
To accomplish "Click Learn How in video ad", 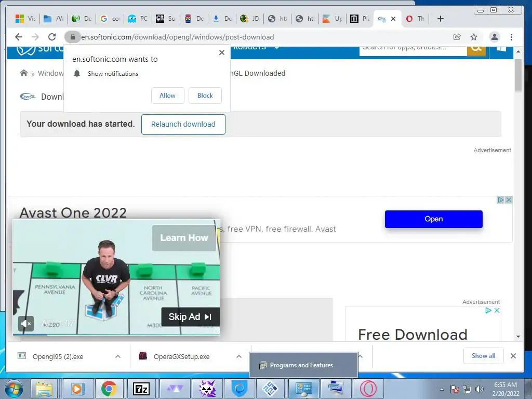I will pyautogui.click(x=184, y=238).
